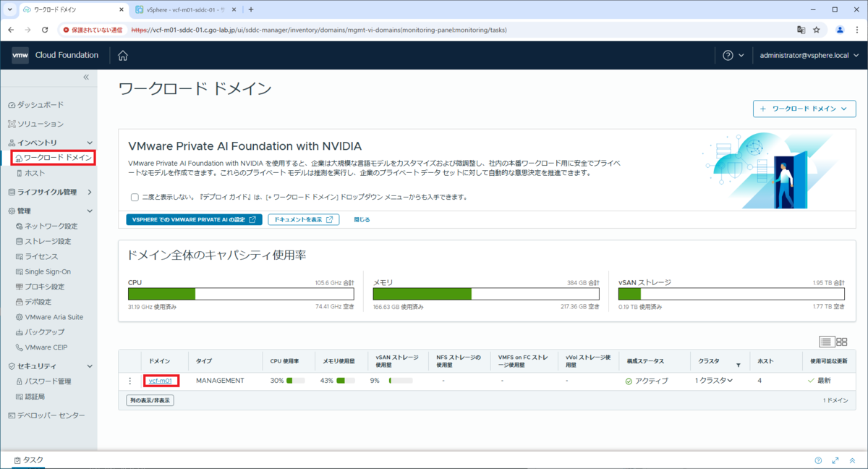Bookmark this page with the star

click(817, 30)
